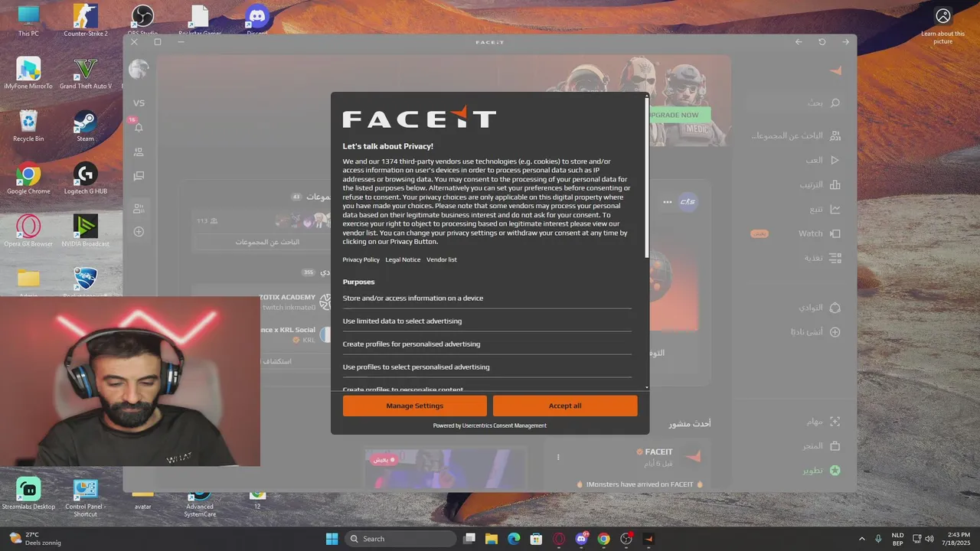Screen dimensions: 980x551
Task: Open the NVIDIA Broadcast desktop icon
Action: click(85, 231)
